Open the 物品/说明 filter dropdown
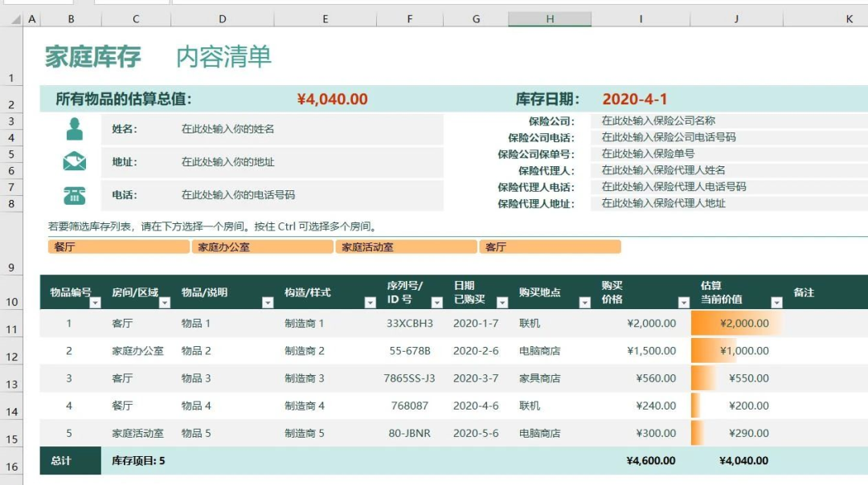 tap(268, 303)
